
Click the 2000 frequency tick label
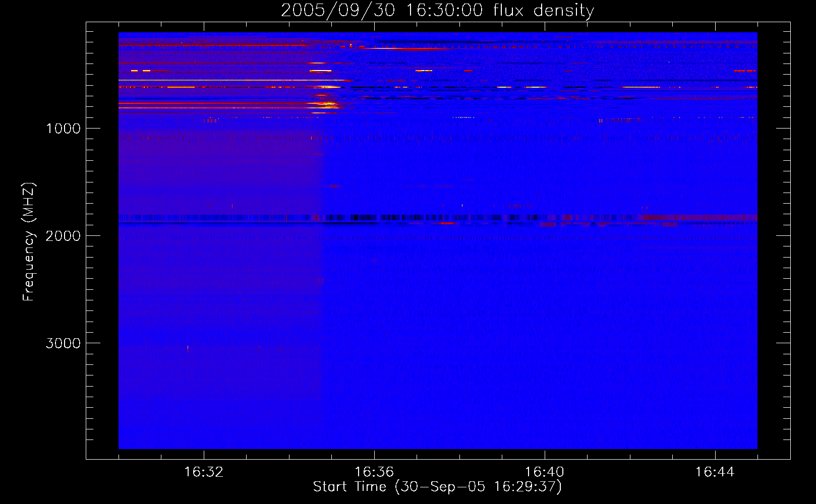63,236
